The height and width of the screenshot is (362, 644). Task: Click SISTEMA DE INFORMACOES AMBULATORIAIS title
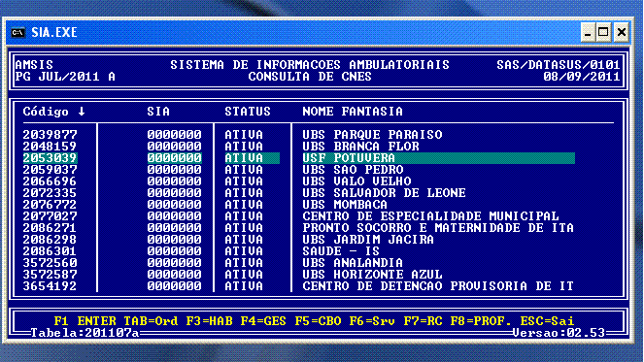click(x=310, y=65)
